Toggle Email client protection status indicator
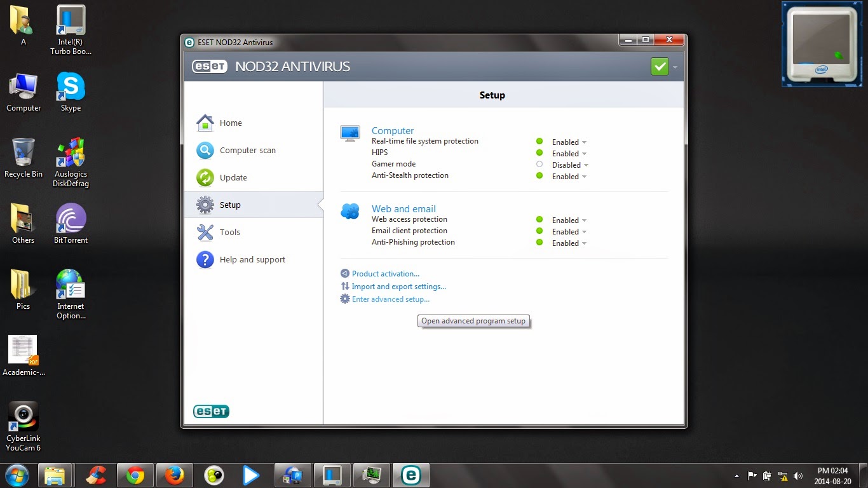This screenshot has height=488, width=868. 539,231
